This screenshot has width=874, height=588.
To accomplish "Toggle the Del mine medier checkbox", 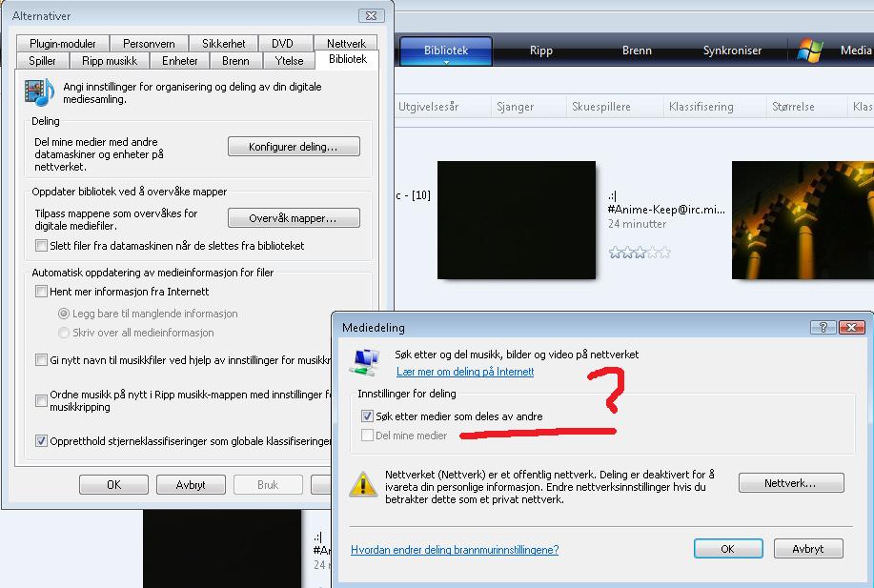I will pyautogui.click(x=367, y=436).
